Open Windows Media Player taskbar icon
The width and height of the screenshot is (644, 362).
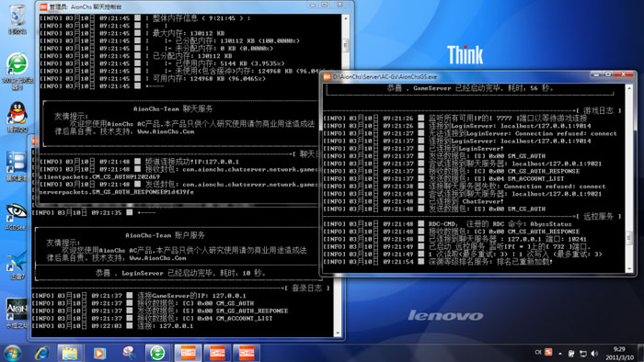tap(99, 353)
